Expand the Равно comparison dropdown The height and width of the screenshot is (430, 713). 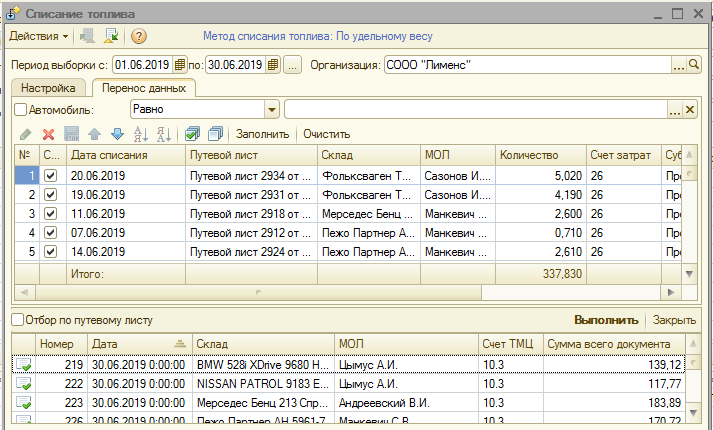coord(272,109)
